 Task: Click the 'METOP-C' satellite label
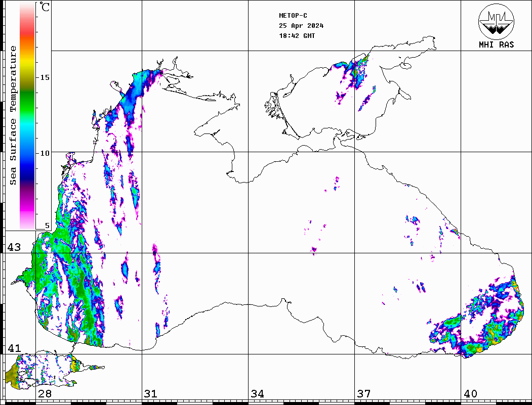point(293,16)
